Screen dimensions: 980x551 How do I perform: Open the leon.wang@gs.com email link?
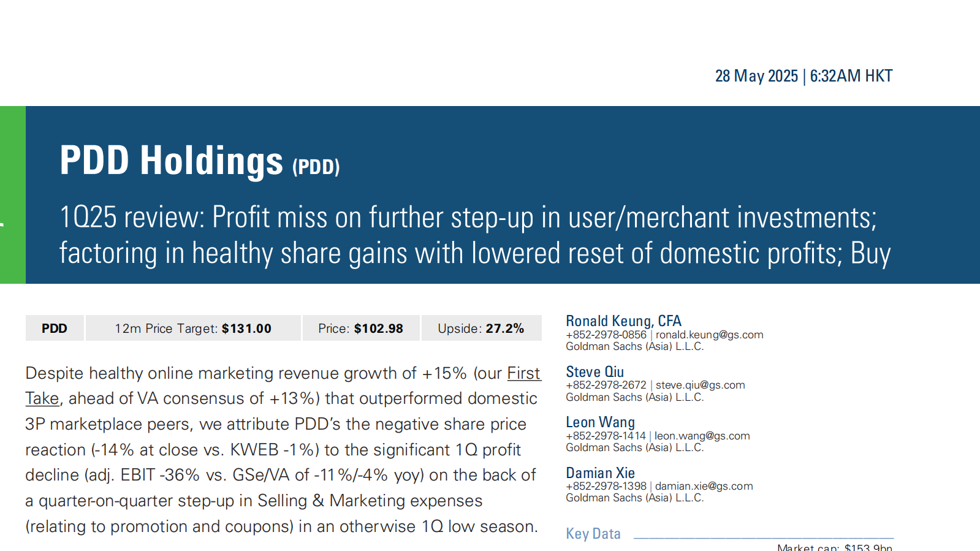pos(702,436)
